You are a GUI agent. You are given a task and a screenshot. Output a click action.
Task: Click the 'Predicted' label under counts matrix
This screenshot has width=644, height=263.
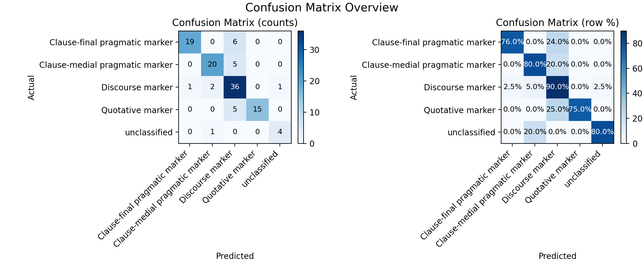click(x=235, y=256)
